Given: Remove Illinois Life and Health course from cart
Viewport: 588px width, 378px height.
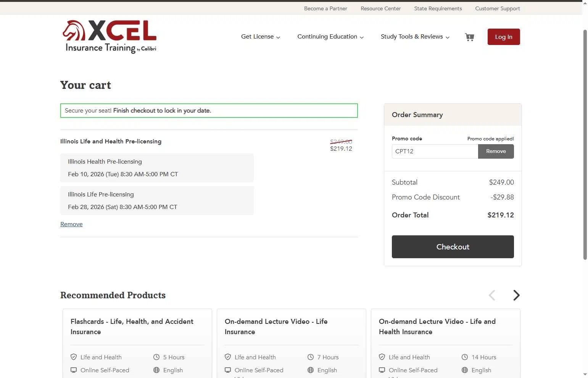Looking at the screenshot, I should pos(71,224).
